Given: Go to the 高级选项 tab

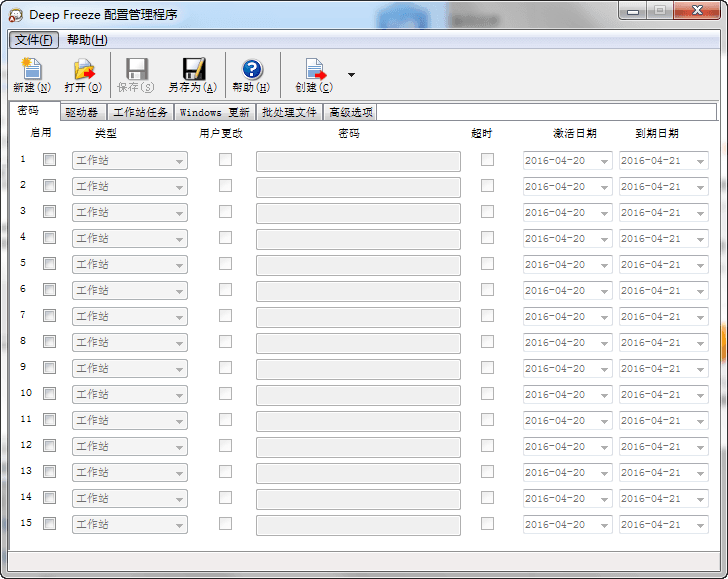Looking at the screenshot, I should pos(351,112).
